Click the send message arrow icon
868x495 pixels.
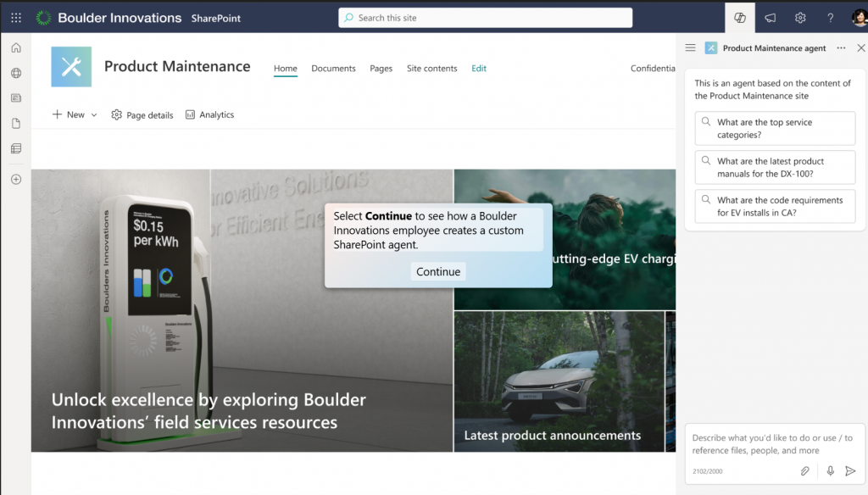[850, 470]
